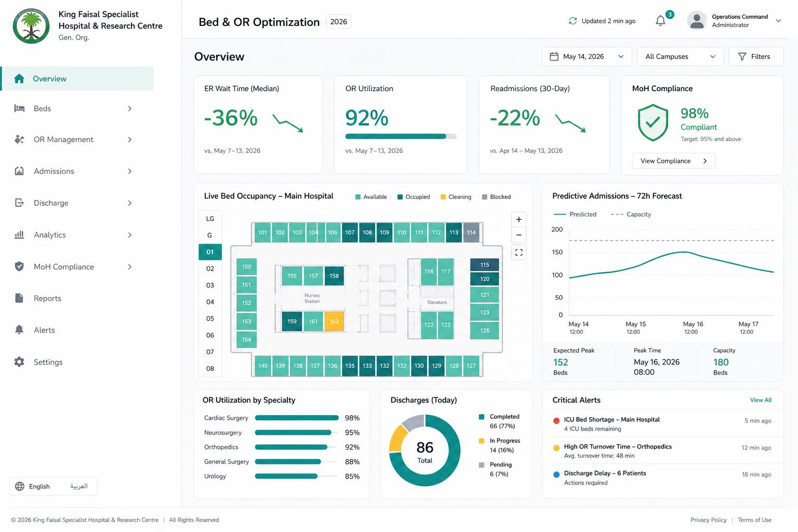Click the OR Management icon

click(19, 139)
